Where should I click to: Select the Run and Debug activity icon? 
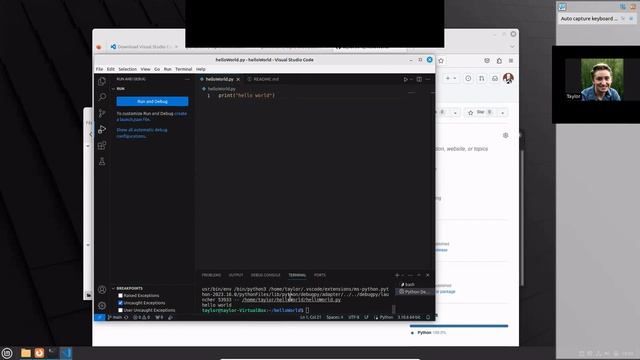pos(102,129)
